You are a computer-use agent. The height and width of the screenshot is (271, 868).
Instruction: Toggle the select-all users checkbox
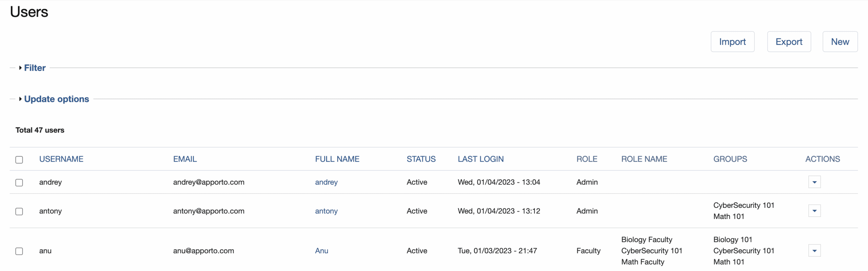click(x=19, y=160)
